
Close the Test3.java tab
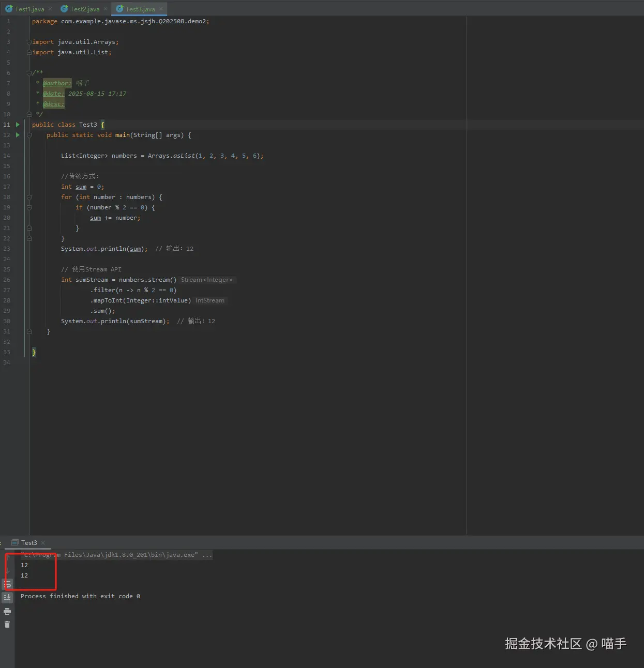pos(161,9)
